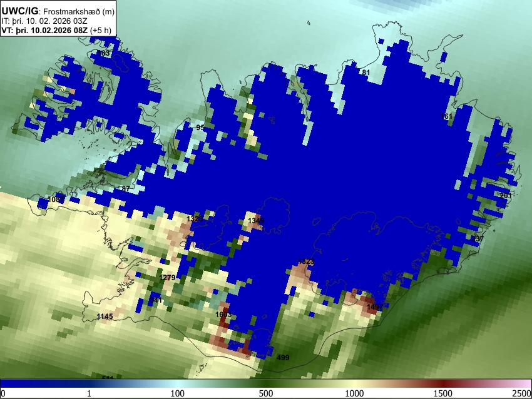The image size is (532, 399).
Task: Click the legend label '100'
Action: coord(178,393)
